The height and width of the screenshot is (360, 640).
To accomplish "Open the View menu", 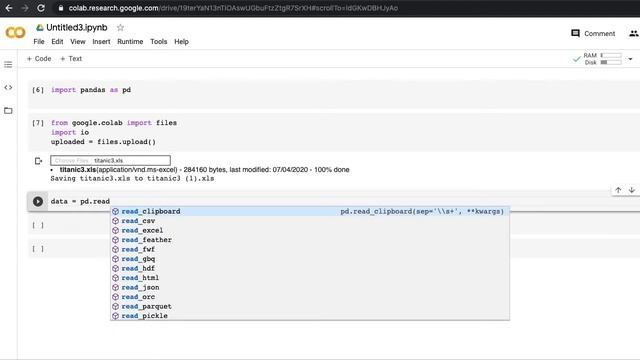I will pyautogui.click(x=78, y=42).
